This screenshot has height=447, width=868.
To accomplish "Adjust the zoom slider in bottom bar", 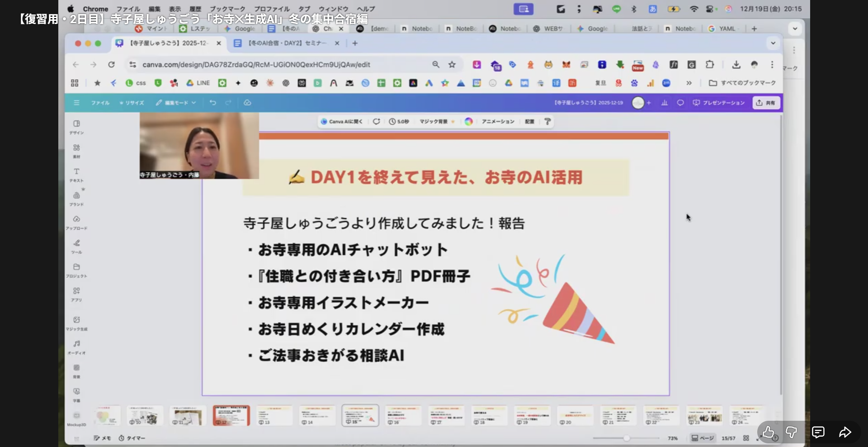I will [627, 438].
